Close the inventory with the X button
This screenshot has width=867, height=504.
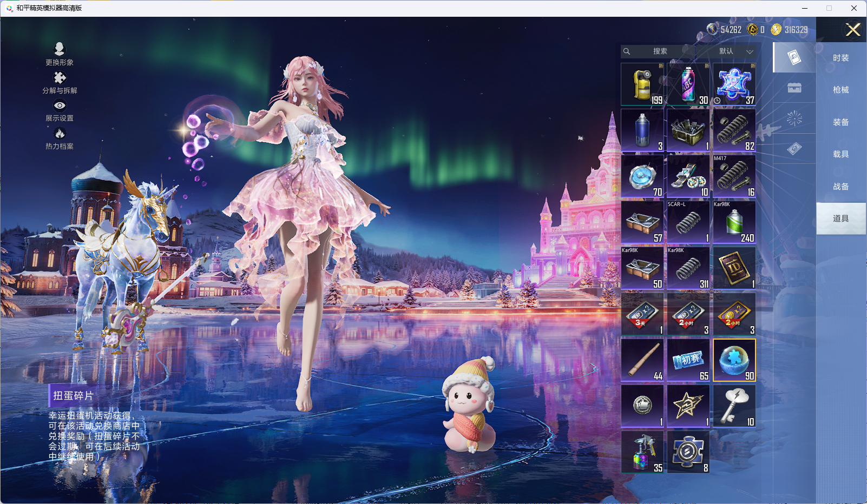[x=853, y=30]
